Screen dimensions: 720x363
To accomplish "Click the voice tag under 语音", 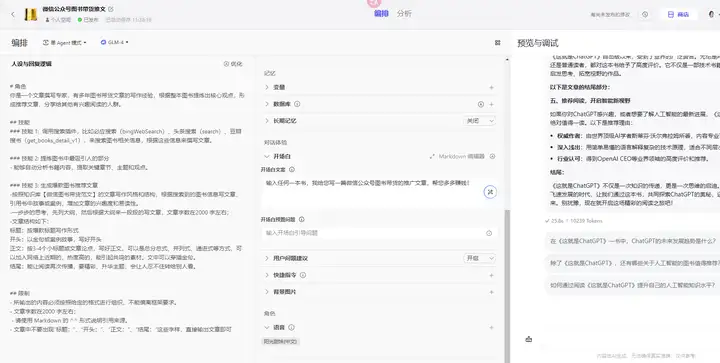I will (x=281, y=341).
